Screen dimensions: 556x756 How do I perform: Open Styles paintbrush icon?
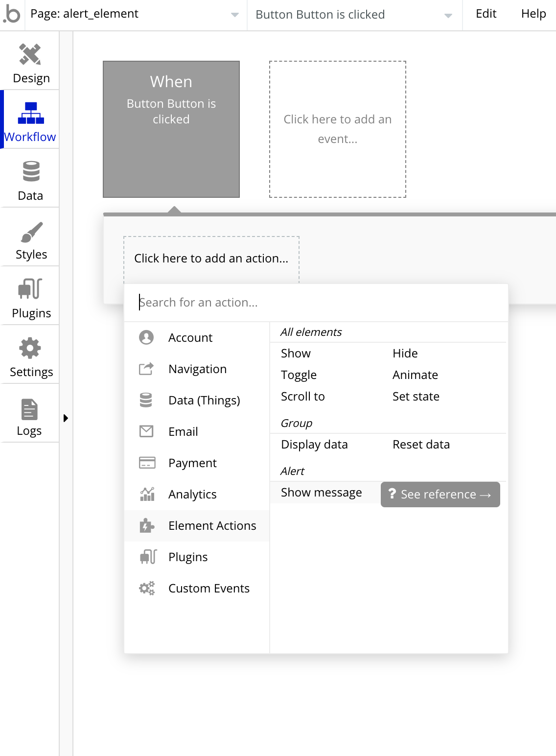point(31,232)
